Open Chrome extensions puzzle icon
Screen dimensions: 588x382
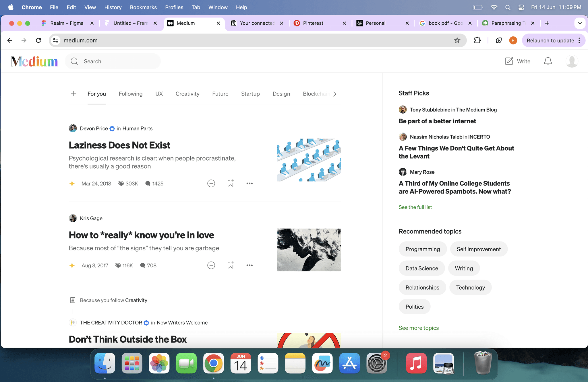(477, 40)
